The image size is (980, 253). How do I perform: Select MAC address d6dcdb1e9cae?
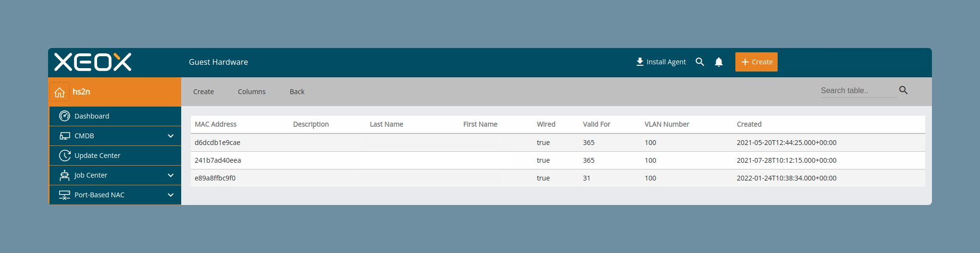(217, 143)
